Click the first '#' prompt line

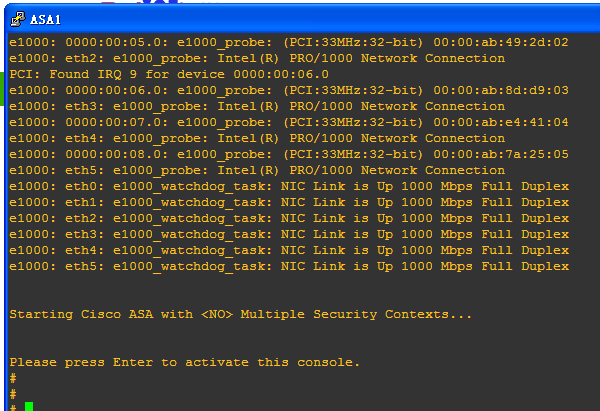click(x=13, y=378)
